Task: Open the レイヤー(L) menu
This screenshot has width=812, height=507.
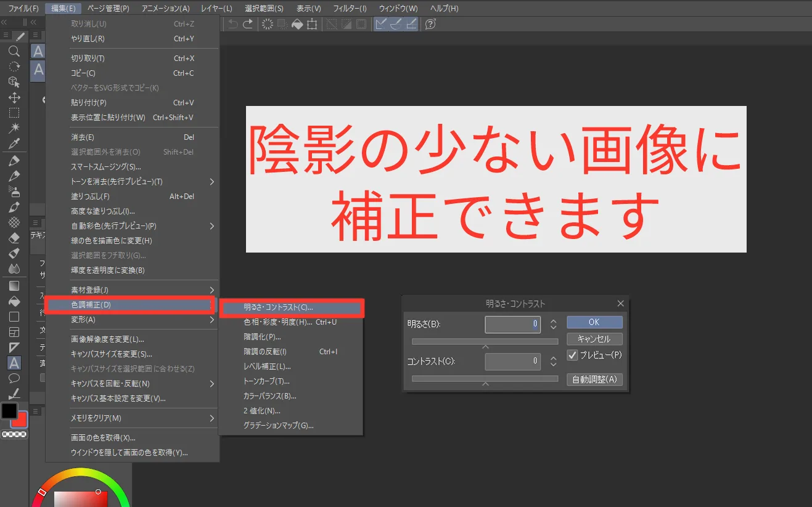Action: coord(216,9)
